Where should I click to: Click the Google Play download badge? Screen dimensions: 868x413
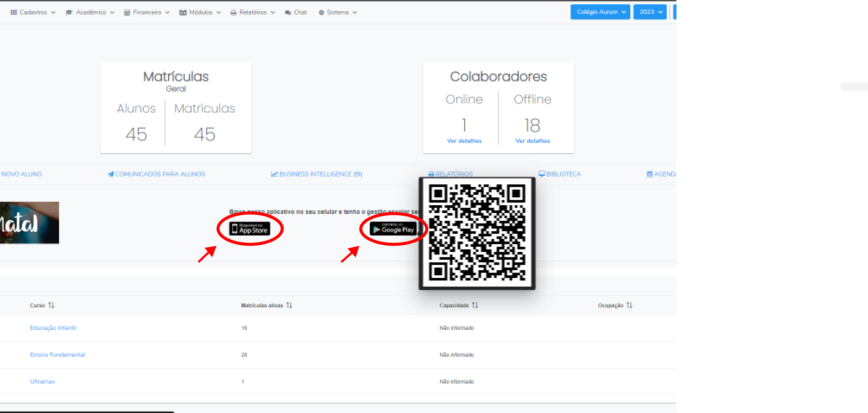point(393,229)
